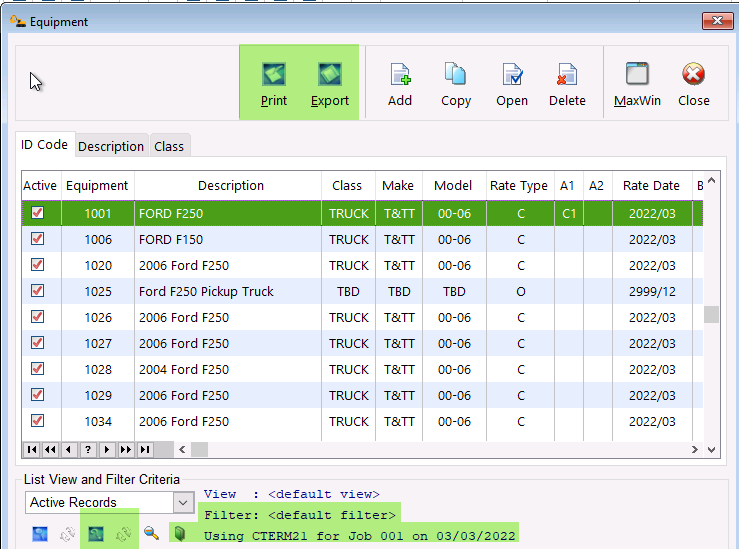Click the 'C1' cell in row 1001
Viewport: 739px width, 549px height.
[x=569, y=213]
